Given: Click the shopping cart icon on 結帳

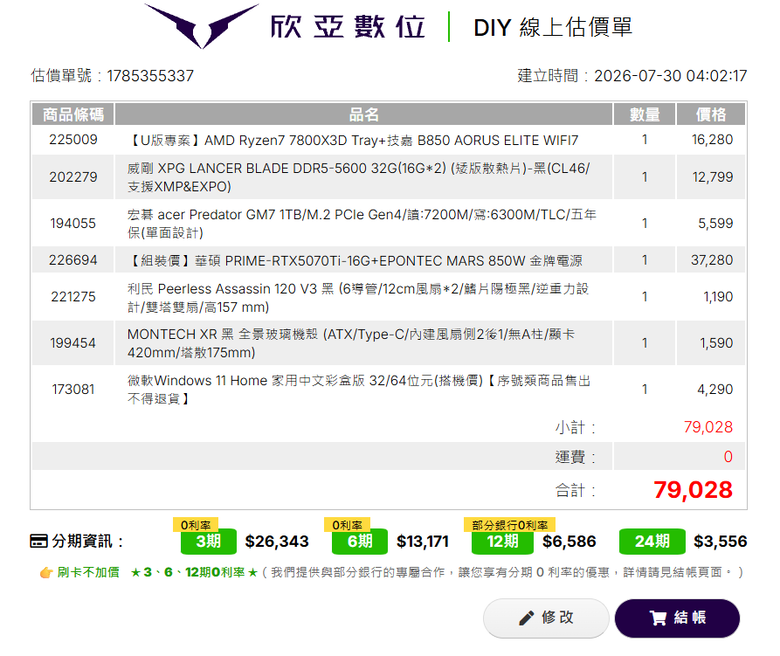Looking at the screenshot, I should (658, 618).
